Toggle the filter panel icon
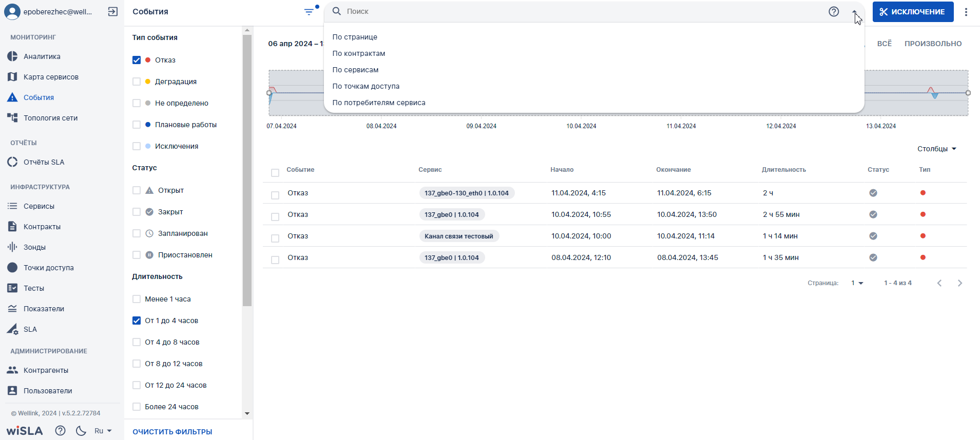 click(x=310, y=11)
